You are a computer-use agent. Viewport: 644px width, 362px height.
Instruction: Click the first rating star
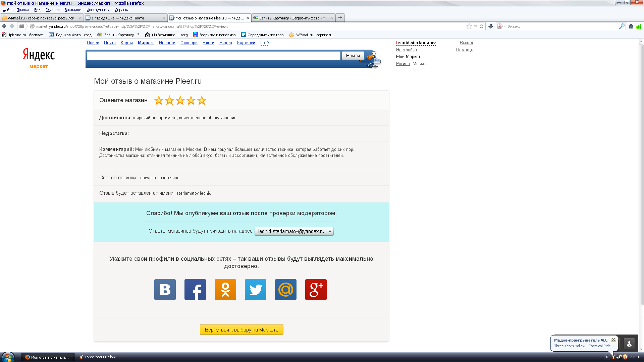pos(159,100)
